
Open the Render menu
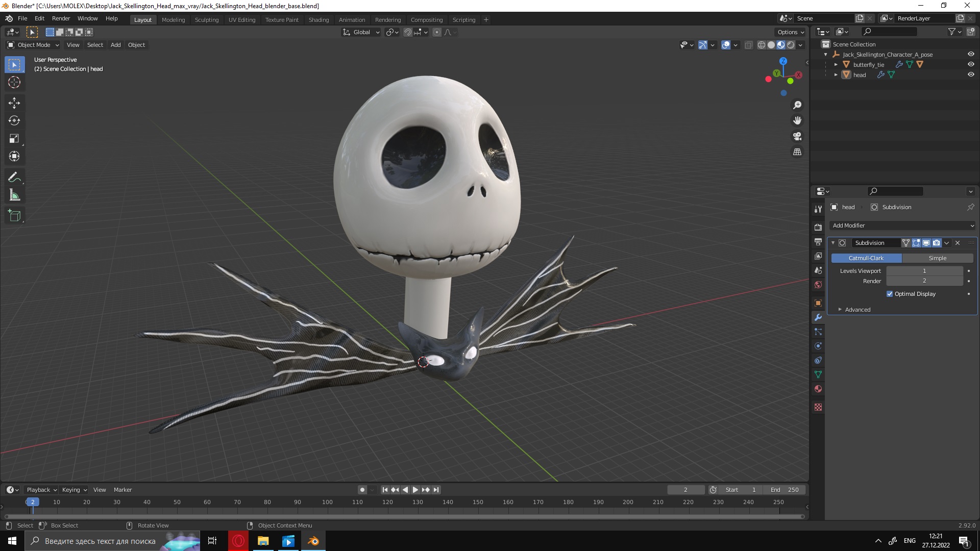(x=61, y=18)
